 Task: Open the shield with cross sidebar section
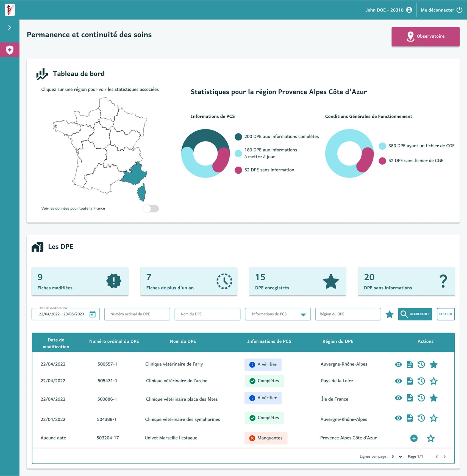10,50
